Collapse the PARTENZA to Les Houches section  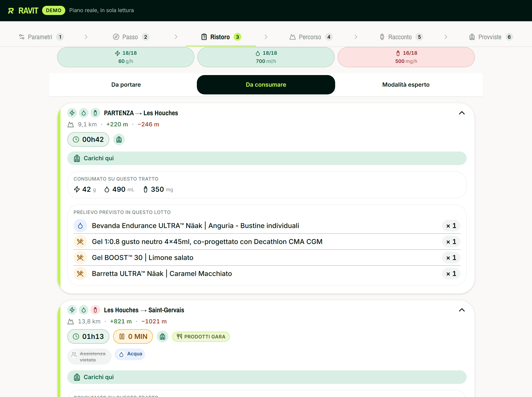pos(462,113)
